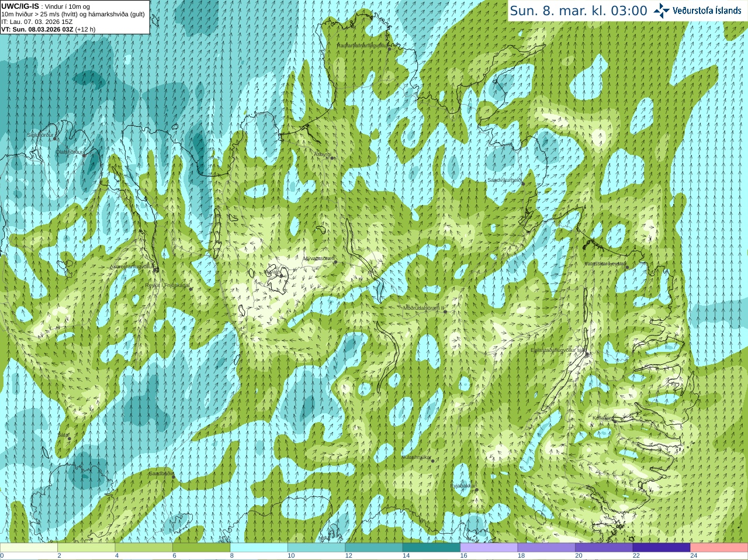Click the Siglufjörður station dot
This screenshot has height=560, width=748.
55,139
